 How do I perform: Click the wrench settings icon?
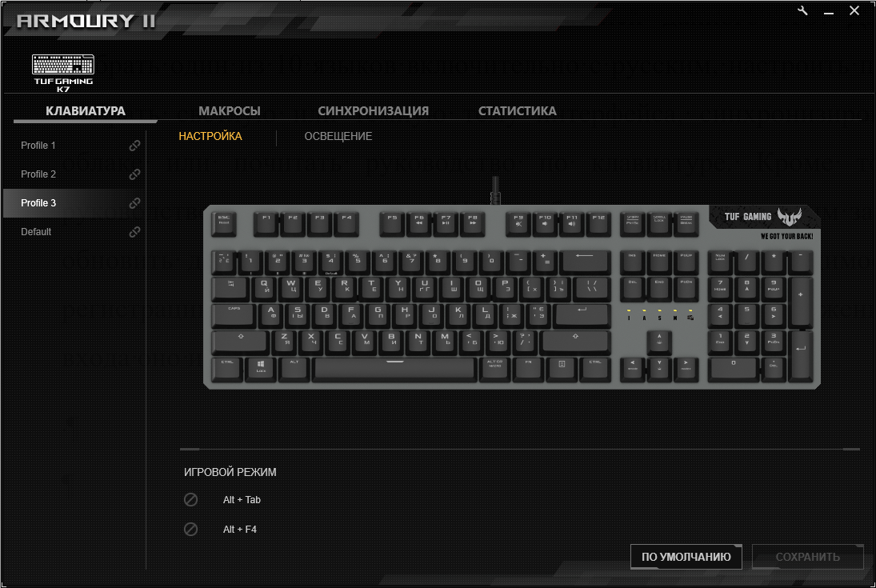point(803,10)
